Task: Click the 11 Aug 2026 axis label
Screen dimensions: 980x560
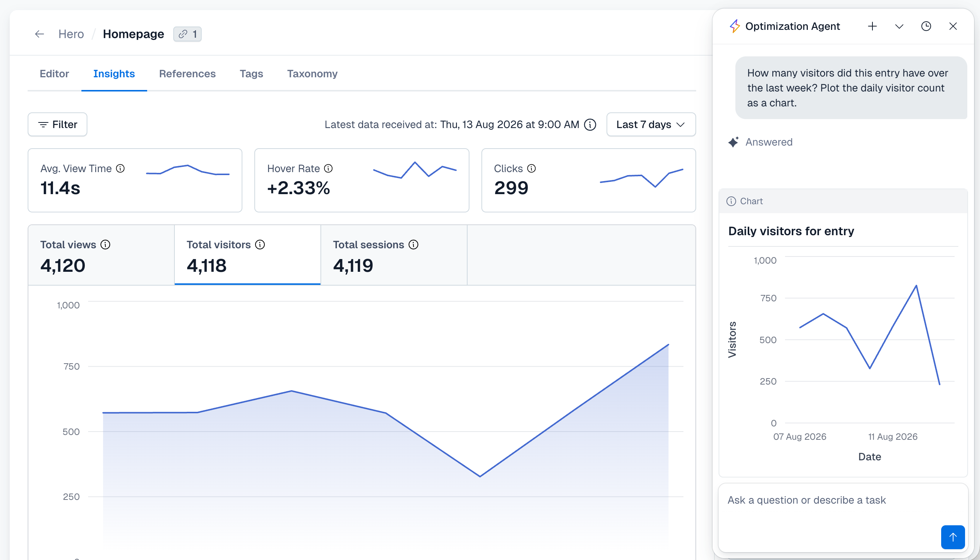Action: [893, 436]
